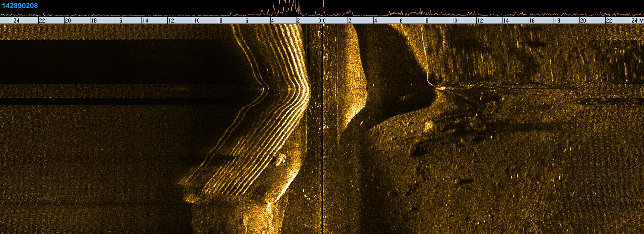Select the 18 mark on right range scale

[x=557, y=21]
